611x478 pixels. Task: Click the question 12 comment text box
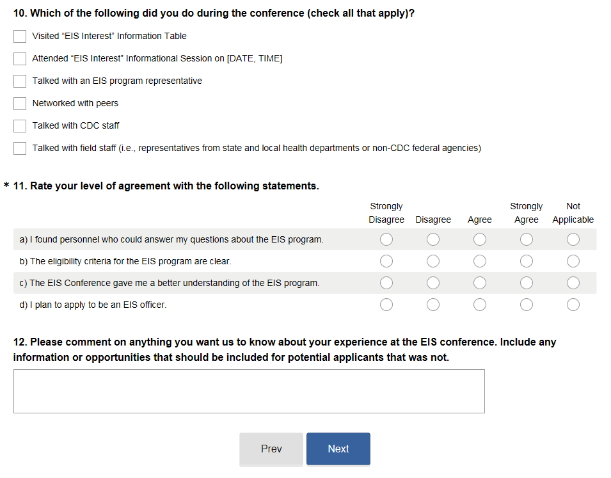248,391
